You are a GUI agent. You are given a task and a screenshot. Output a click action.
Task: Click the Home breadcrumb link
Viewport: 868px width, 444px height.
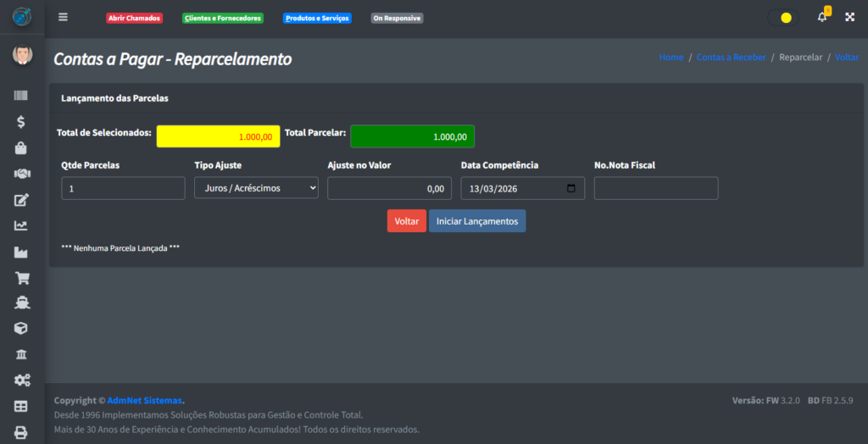tap(670, 58)
